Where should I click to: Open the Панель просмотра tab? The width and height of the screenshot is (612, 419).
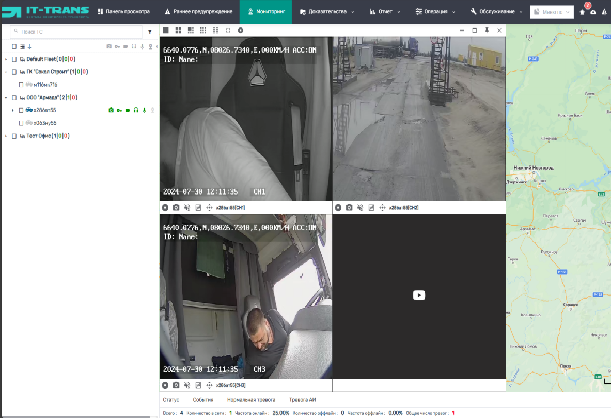124,12
